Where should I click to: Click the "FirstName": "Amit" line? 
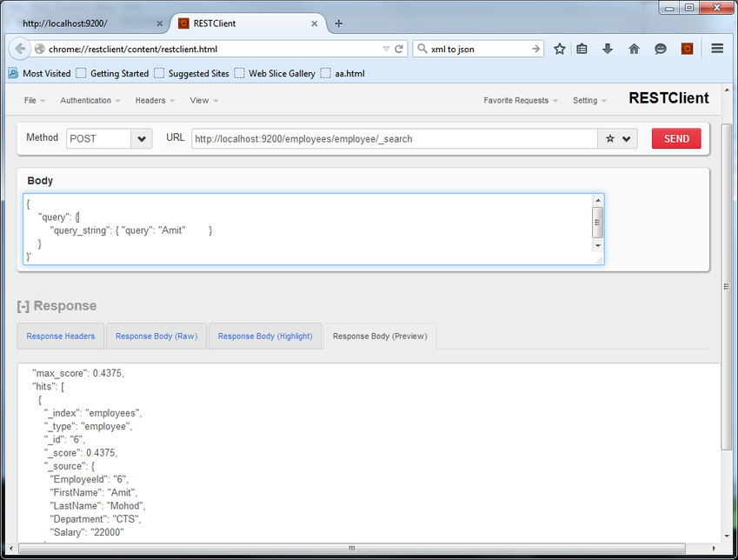tap(94, 493)
